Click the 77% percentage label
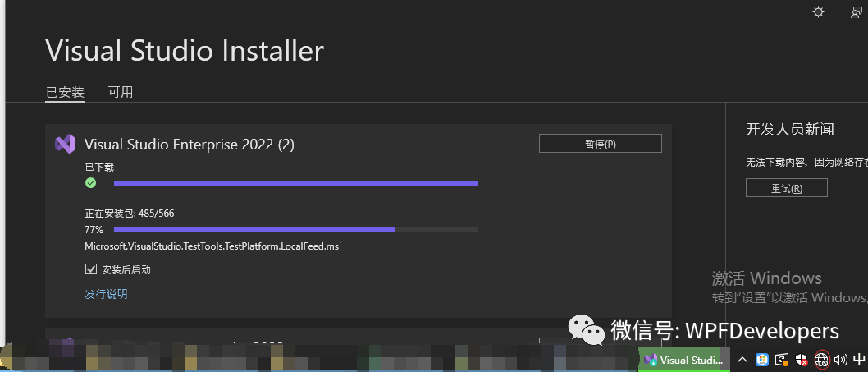Image resolution: width=868 pixels, height=372 pixels. tap(94, 229)
